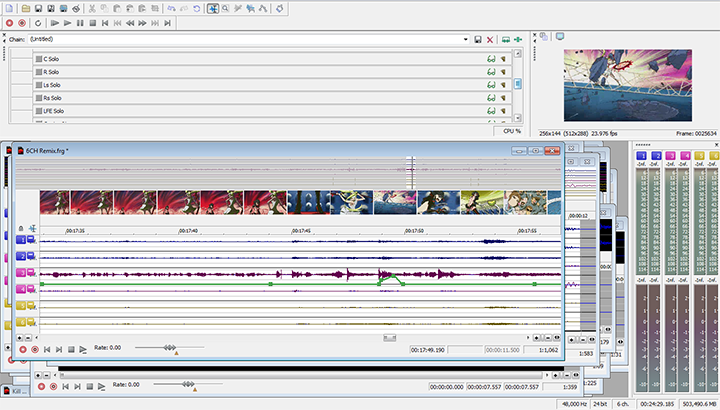
Task: Click the 00:17:49.190 position field
Action: click(x=427, y=351)
